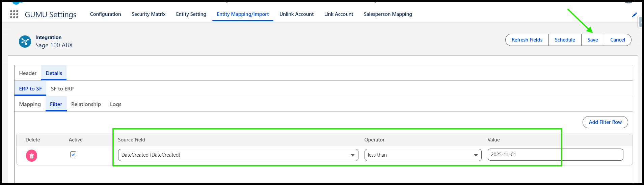Select the ERP to SF tab
The height and width of the screenshot is (185, 644).
[30, 89]
